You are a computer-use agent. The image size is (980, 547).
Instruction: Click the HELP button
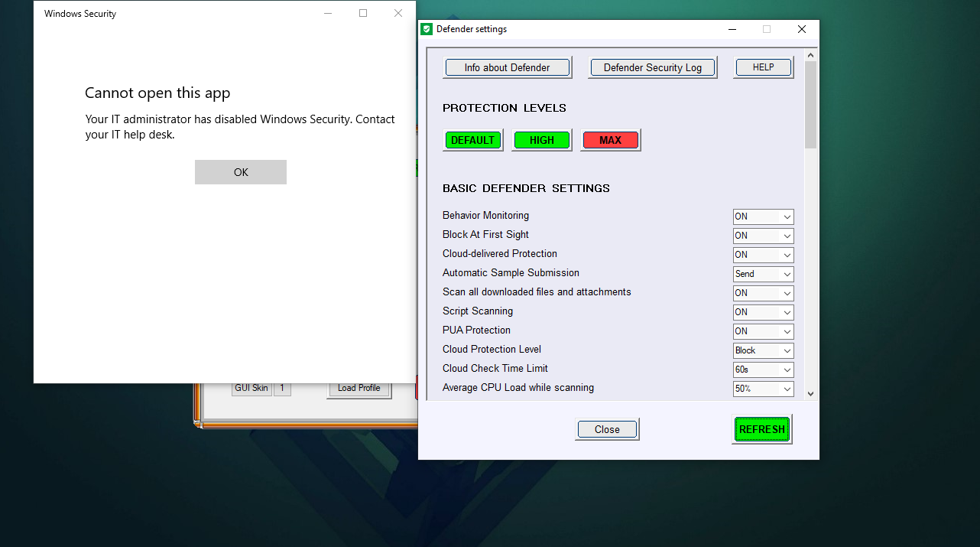click(764, 67)
